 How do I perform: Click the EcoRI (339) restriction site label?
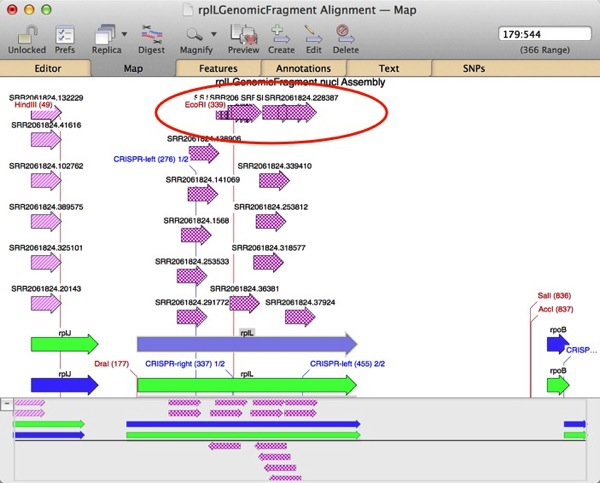205,103
